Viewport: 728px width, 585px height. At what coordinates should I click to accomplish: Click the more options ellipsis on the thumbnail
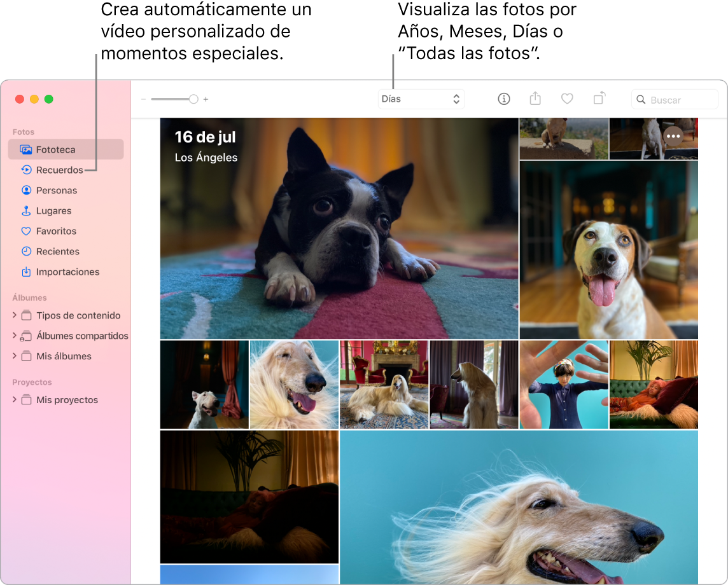pos(673,136)
